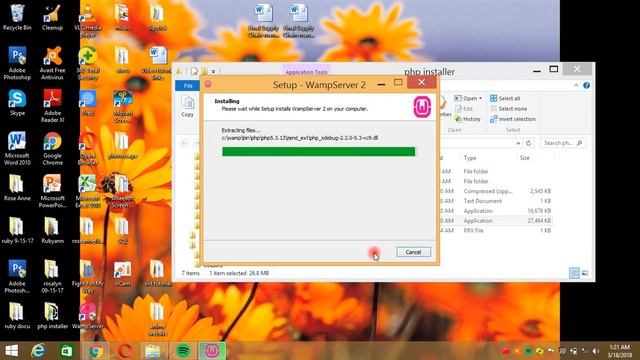Open the oCam desktop shortcut
This screenshot has height=360, width=640.
pos(122,273)
